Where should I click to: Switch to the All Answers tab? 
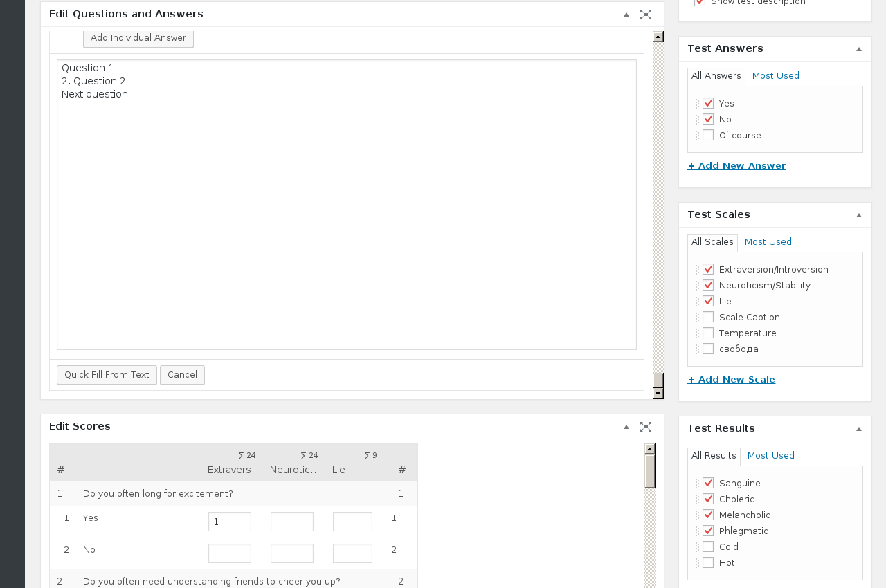click(716, 76)
